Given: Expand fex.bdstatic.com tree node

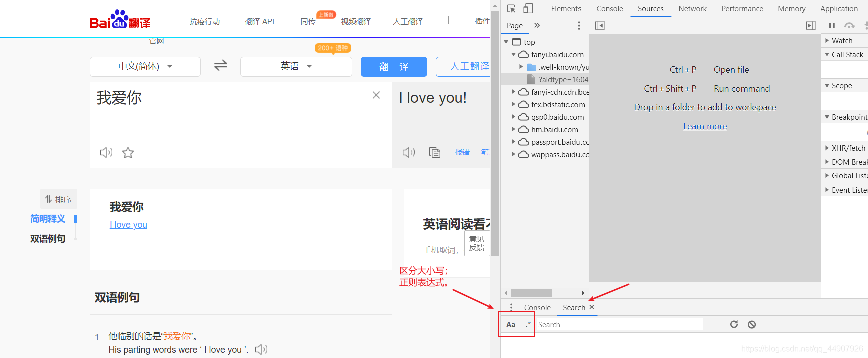Looking at the screenshot, I should 513,104.
